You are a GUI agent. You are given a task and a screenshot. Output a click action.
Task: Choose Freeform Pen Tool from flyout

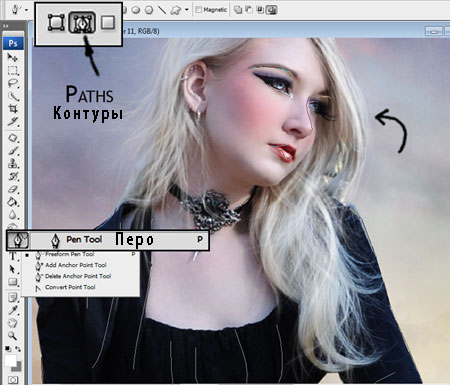pyautogui.click(x=70, y=254)
